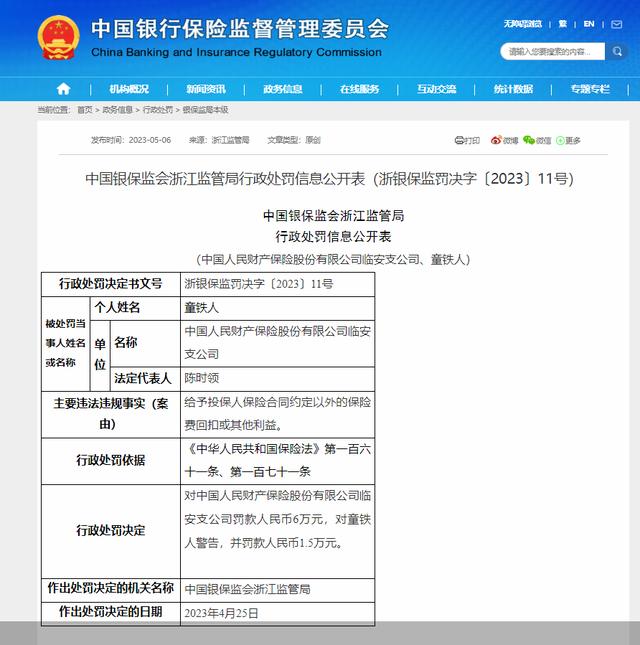Click 首页 in the breadcrumb
Image resolution: width=640 pixels, height=645 pixels.
click(85, 110)
